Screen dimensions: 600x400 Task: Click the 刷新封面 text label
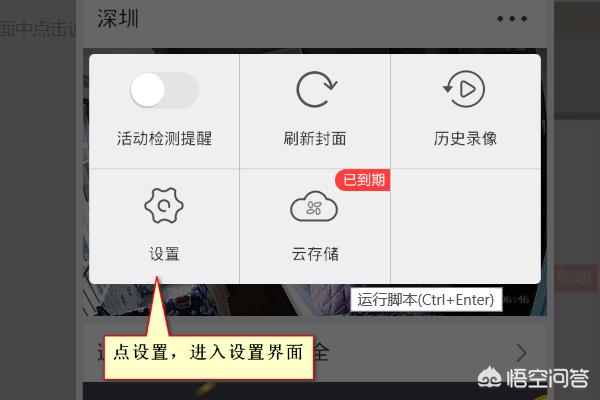(315, 139)
